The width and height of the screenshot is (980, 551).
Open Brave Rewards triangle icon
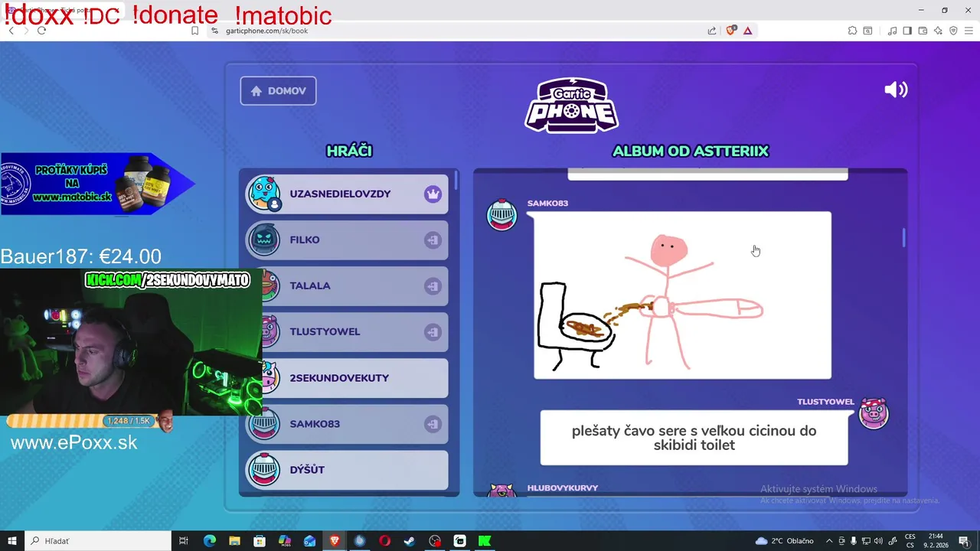[748, 31]
